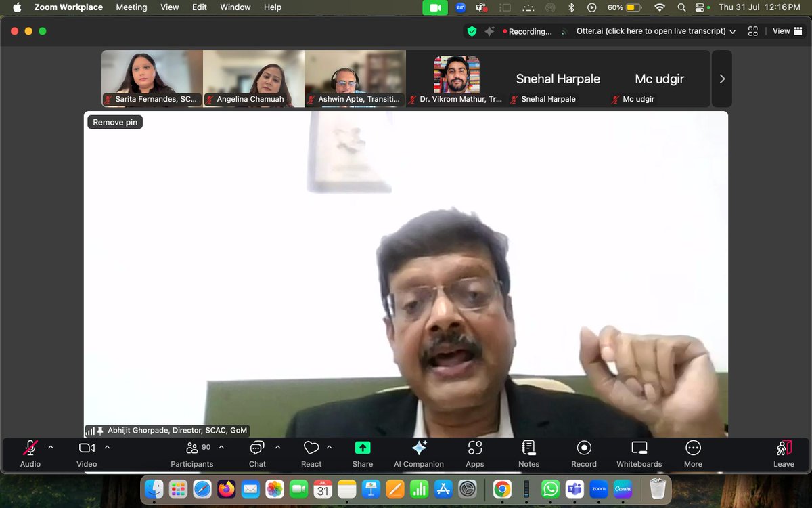Click the green camera-in-use menu bar icon
812x508 pixels.
(x=435, y=7)
